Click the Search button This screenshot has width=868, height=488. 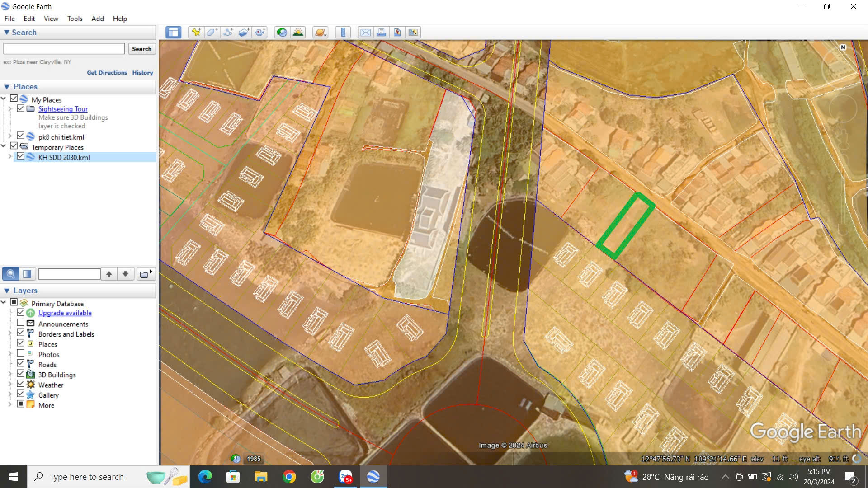[142, 49]
